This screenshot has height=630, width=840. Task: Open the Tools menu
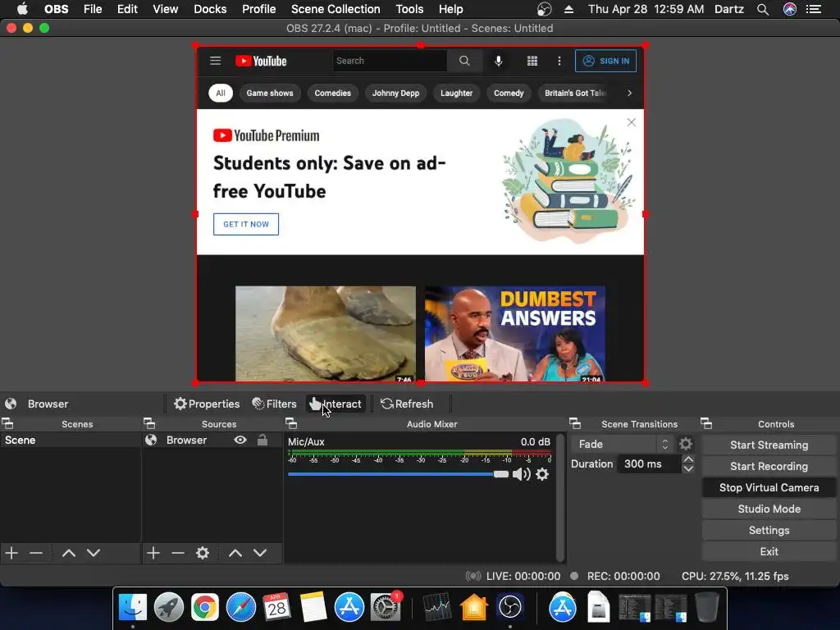click(x=409, y=9)
